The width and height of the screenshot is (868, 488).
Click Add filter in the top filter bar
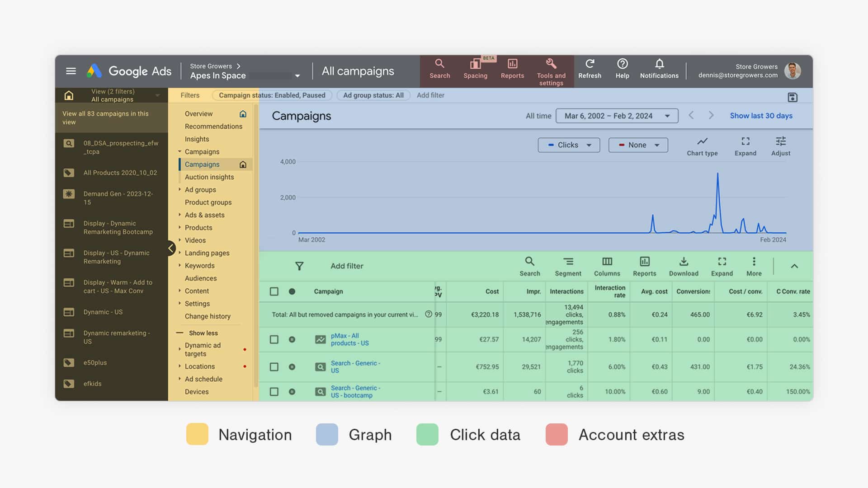430,95
